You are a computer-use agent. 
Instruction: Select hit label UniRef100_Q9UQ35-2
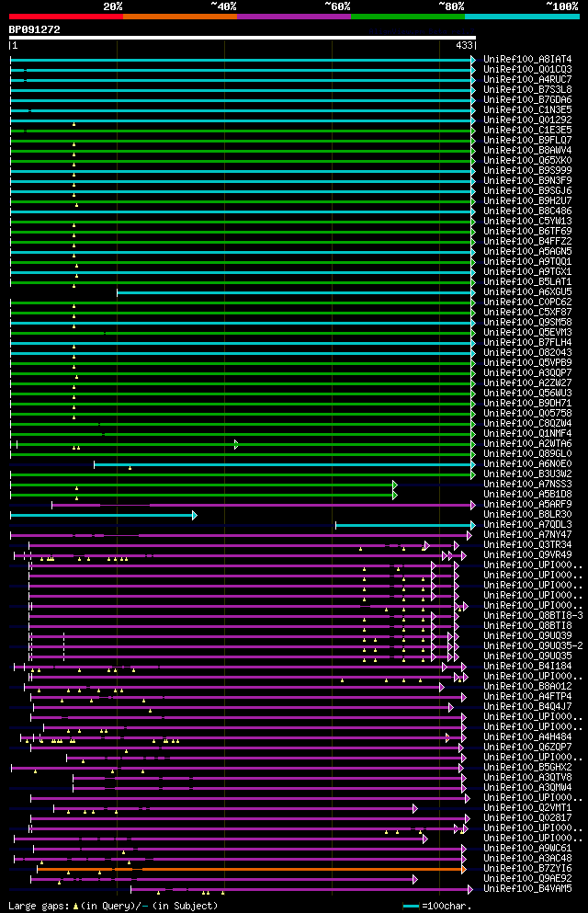pos(533,645)
